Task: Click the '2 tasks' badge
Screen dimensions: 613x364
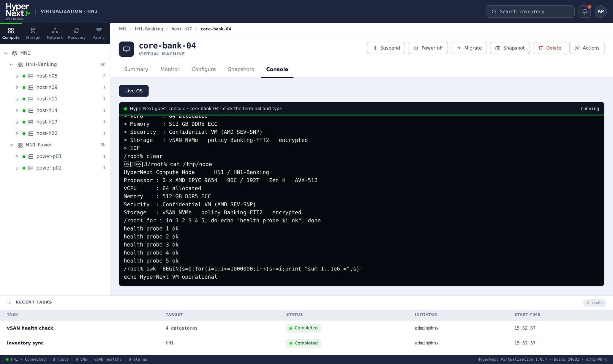Action: [x=594, y=303]
